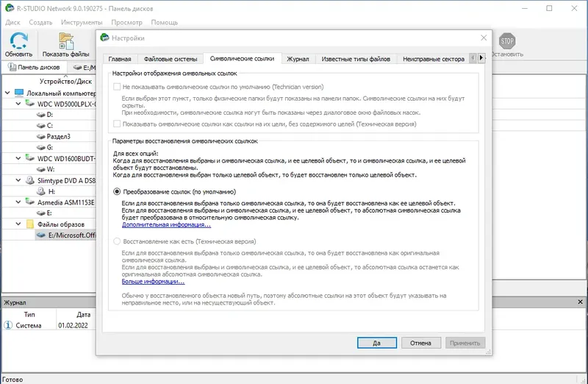Toggle 'Показывать символические ссылки как ссылки' checkbox
The height and width of the screenshot is (384, 588).
(117, 124)
